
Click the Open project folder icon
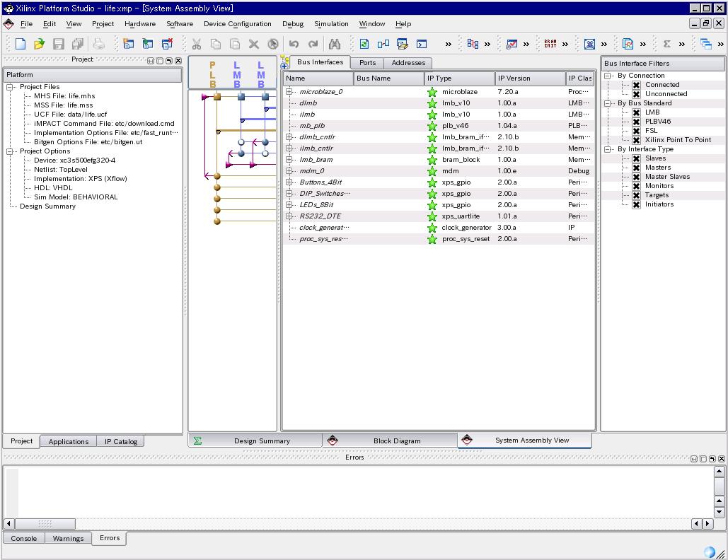(x=40, y=44)
